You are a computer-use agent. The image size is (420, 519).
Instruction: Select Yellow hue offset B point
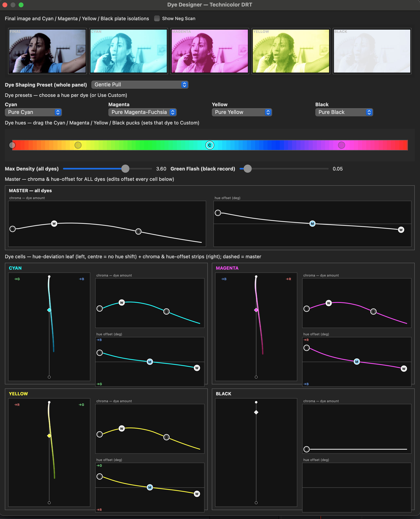(x=100, y=477)
